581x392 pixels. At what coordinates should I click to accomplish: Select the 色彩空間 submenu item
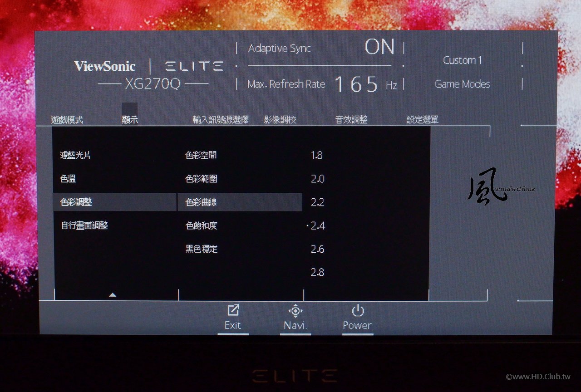pyautogui.click(x=201, y=155)
